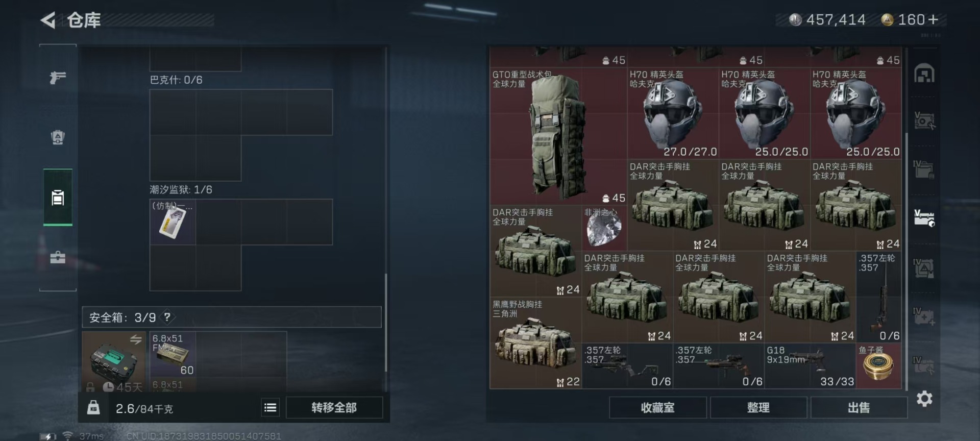Open the settings gear icon
This screenshot has height=441, width=980.
pos(924,399)
